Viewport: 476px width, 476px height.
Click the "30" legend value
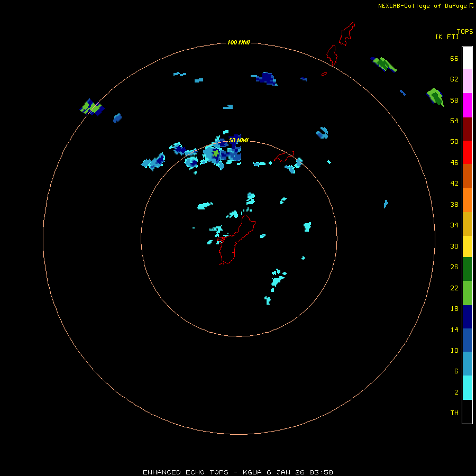click(x=454, y=246)
